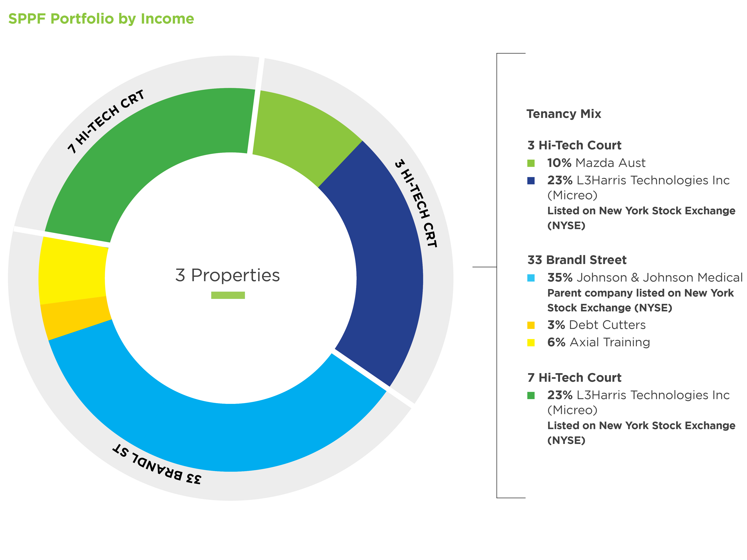Collapse the 7 Hi-Tech Court legend section

pos(574,377)
